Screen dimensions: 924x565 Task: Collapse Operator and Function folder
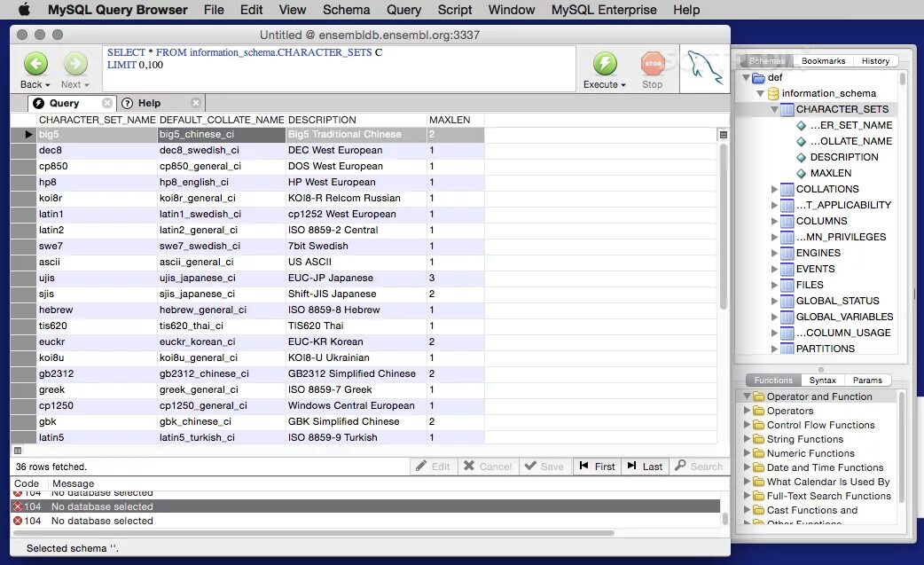748,396
